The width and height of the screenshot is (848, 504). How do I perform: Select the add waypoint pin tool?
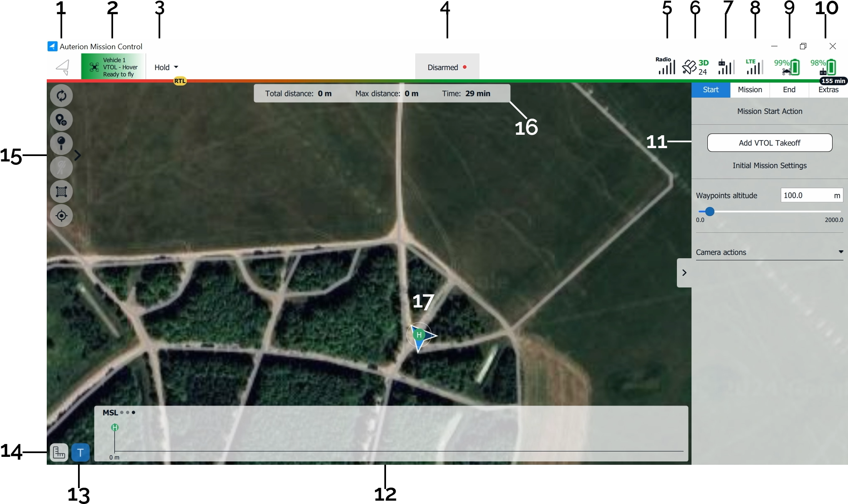click(x=61, y=120)
